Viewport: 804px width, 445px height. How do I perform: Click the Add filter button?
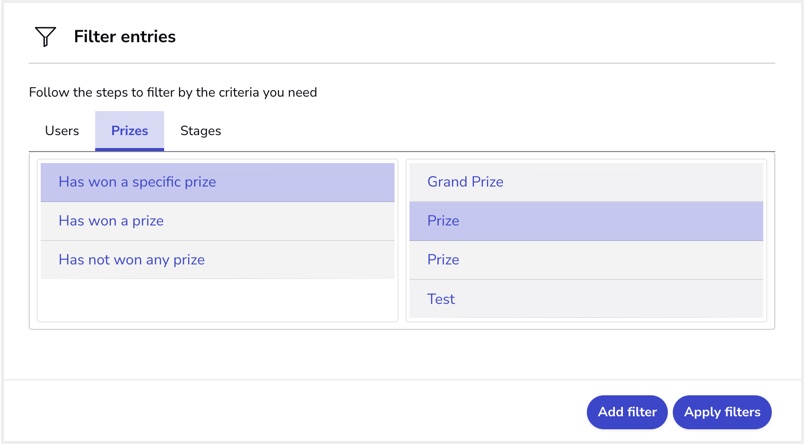(x=627, y=412)
